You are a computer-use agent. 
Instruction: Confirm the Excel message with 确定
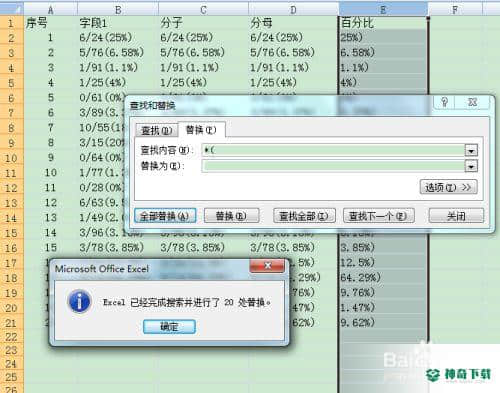(x=169, y=327)
